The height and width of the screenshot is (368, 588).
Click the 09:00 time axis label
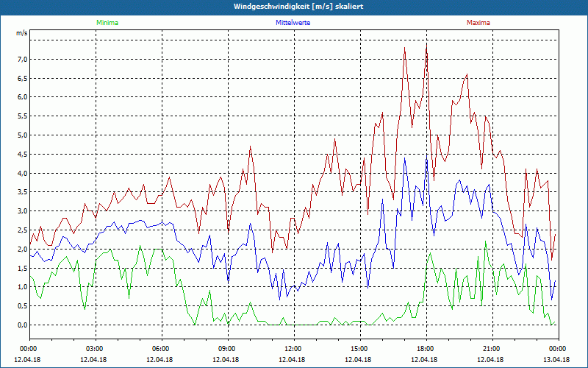coord(228,349)
